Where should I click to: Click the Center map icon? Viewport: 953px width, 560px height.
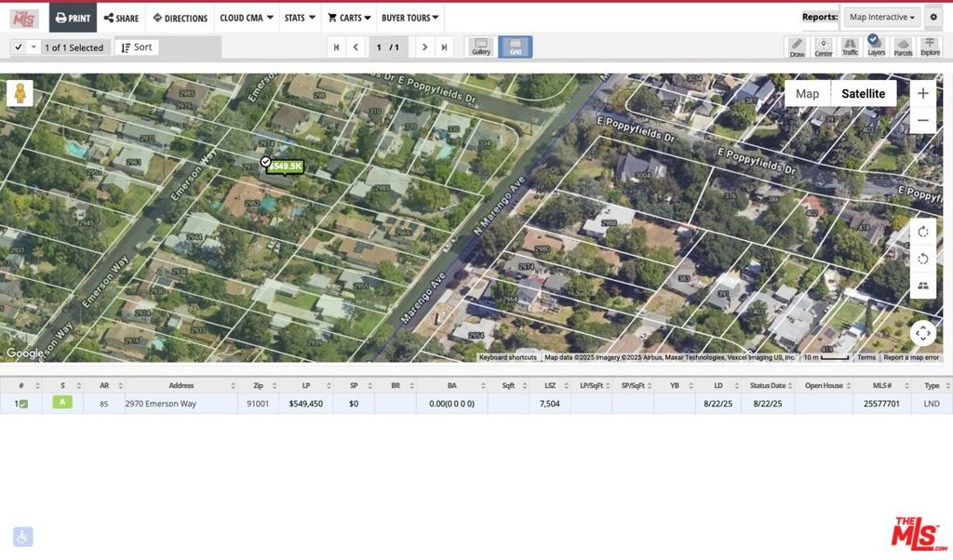824,47
